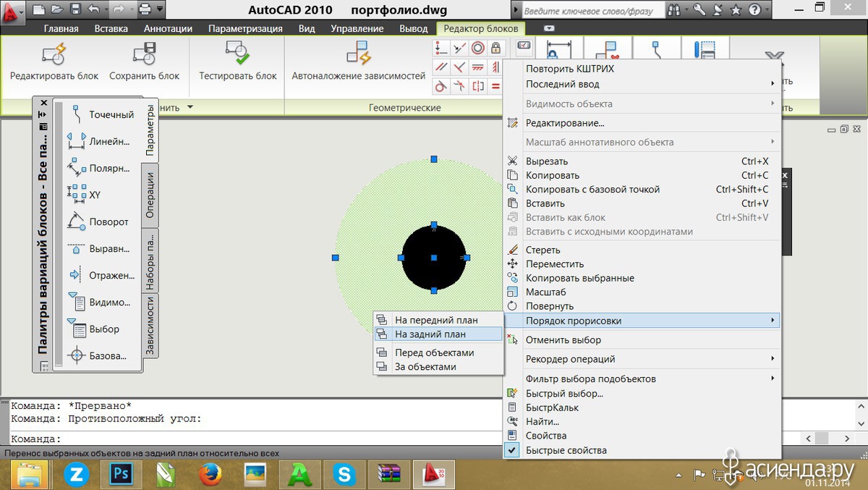Switch to the Аннотации ribbon tab

[168, 28]
